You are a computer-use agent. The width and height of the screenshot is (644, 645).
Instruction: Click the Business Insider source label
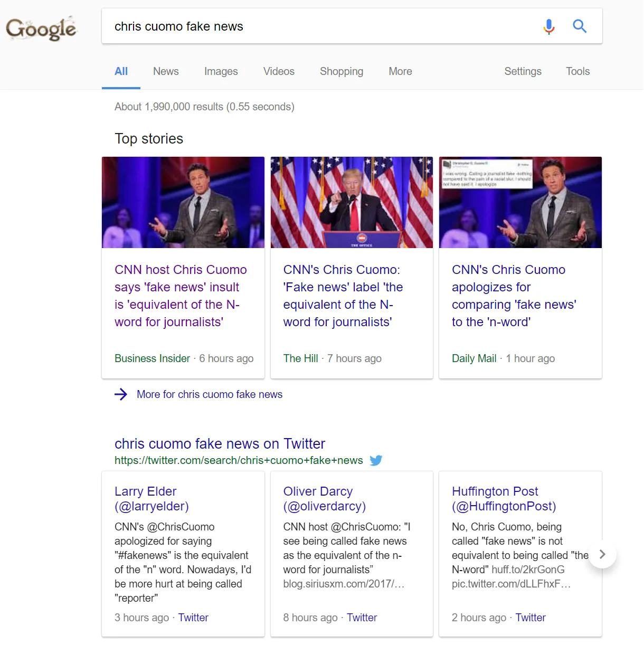152,358
